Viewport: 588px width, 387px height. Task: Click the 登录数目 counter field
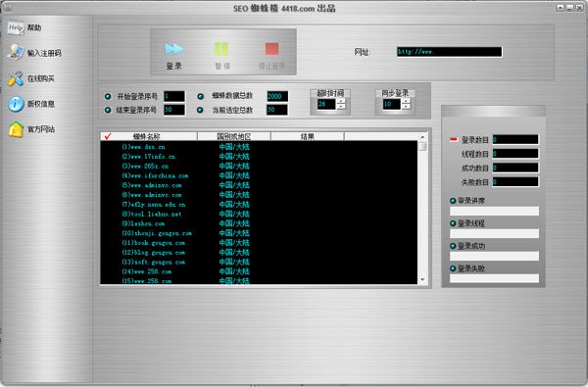tap(515, 139)
